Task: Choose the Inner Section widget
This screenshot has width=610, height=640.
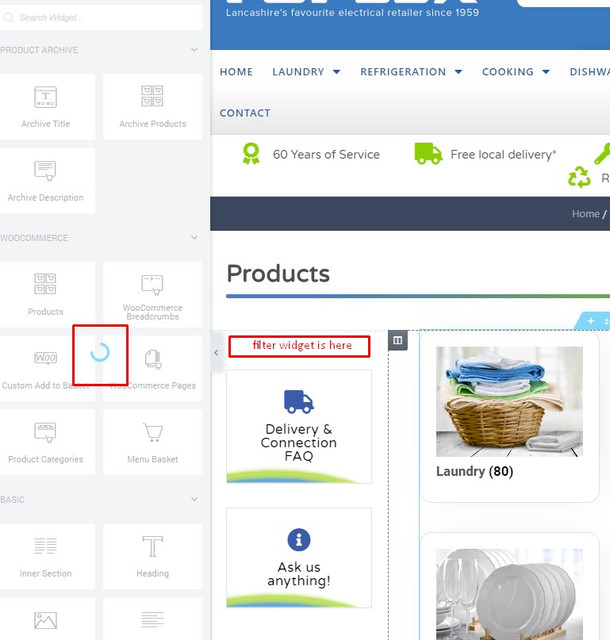Action: point(46,556)
